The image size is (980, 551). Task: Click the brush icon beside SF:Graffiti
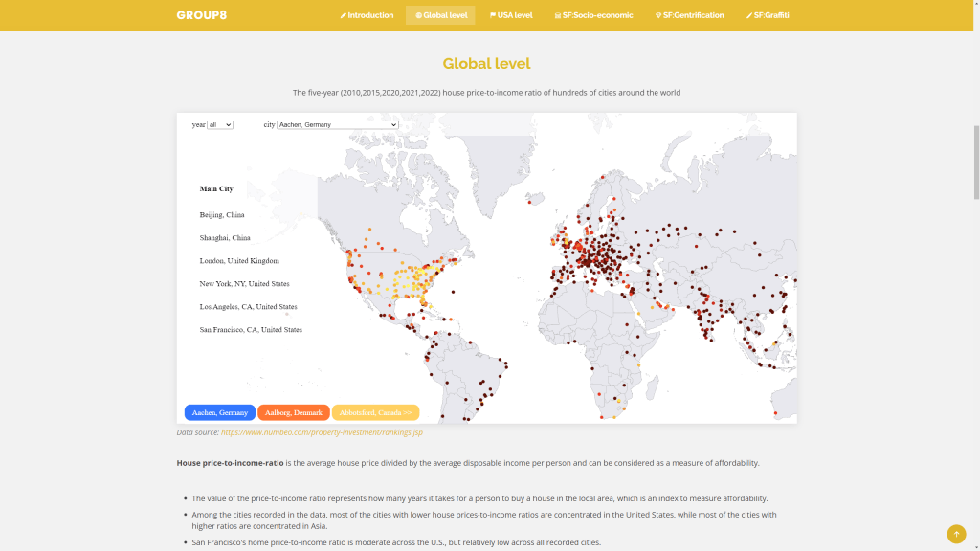pyautogui.click(x=749, y=15)
